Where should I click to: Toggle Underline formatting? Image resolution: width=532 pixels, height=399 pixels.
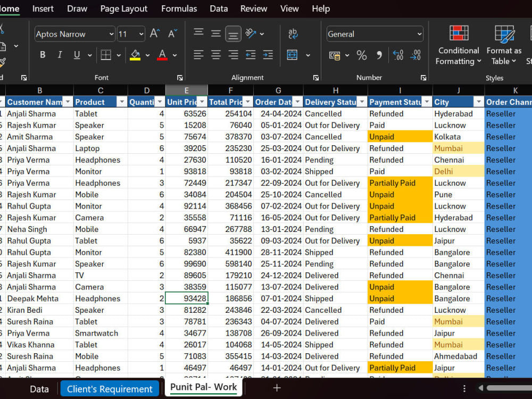click(77, 55)
